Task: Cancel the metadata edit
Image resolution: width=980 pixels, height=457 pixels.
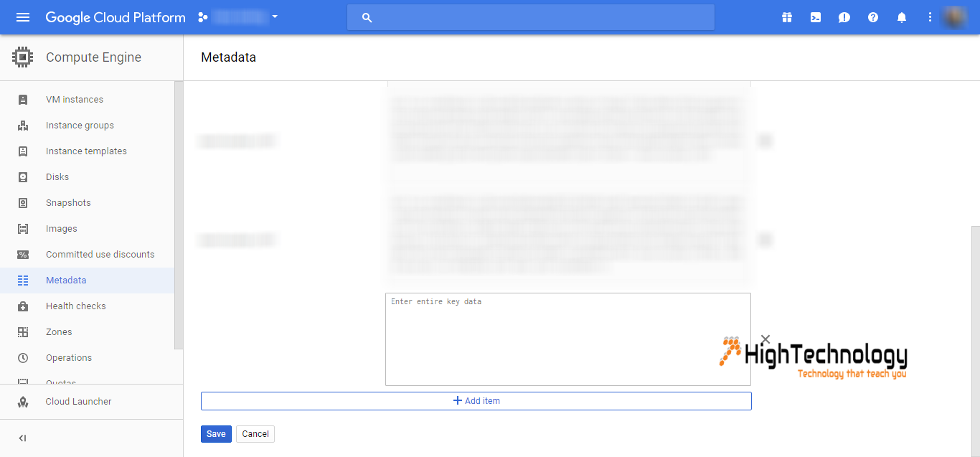Action: point(255,434)
